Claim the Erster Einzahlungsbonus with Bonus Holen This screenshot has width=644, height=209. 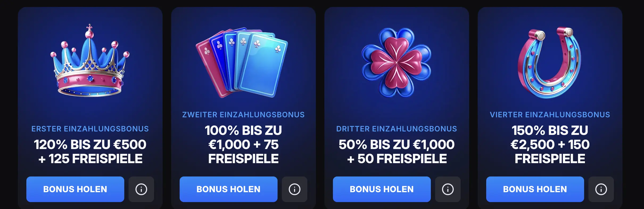[75, 189]
